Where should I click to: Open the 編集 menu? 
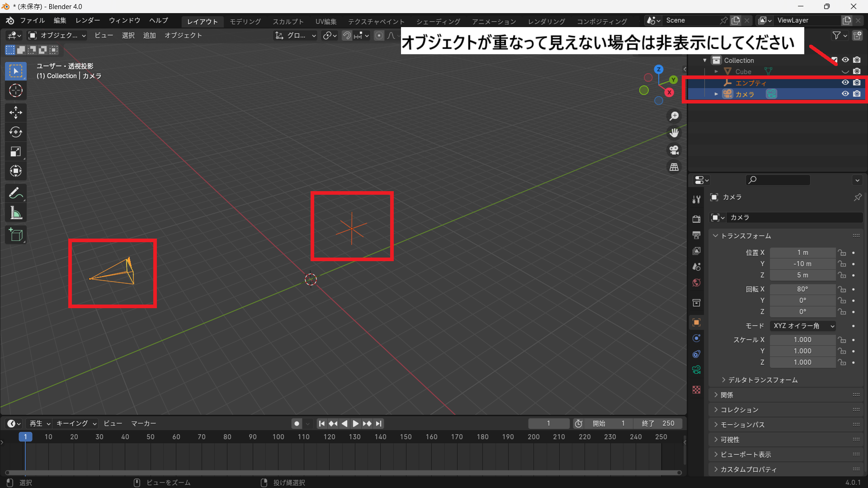pos(60,21)
